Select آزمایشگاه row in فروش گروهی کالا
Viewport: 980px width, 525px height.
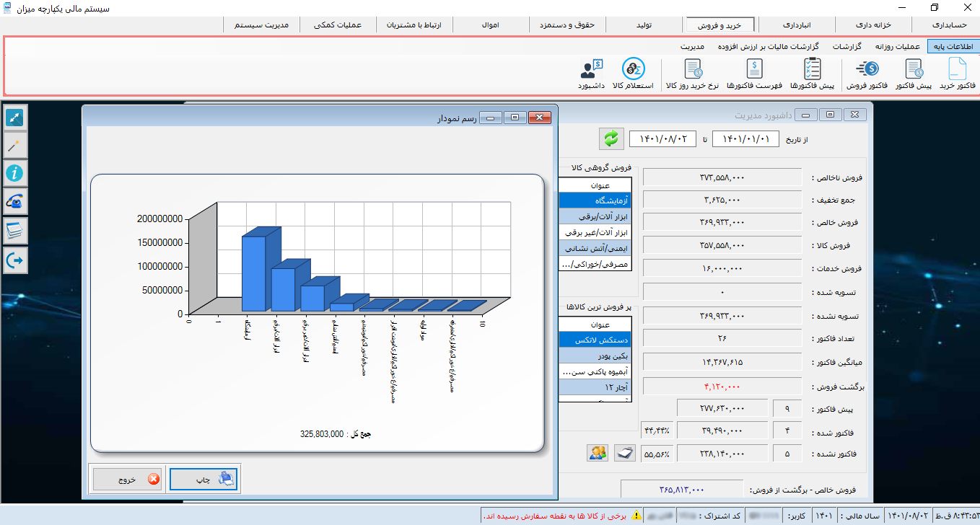click(x=595, y=200)
